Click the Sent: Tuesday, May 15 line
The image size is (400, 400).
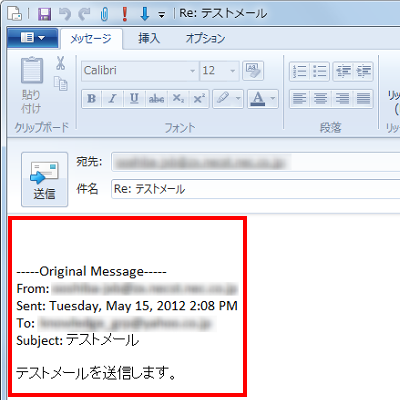pos(127,306)
